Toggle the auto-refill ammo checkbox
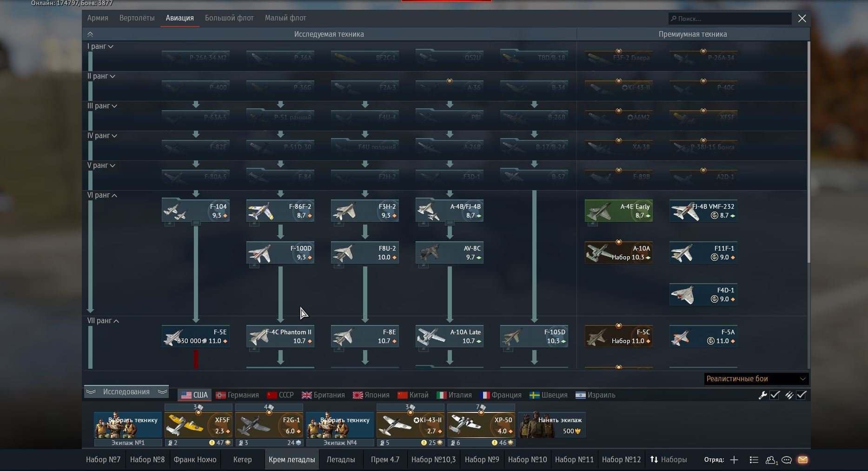Viewport: 868px width, 471px height. coord(801,395)
